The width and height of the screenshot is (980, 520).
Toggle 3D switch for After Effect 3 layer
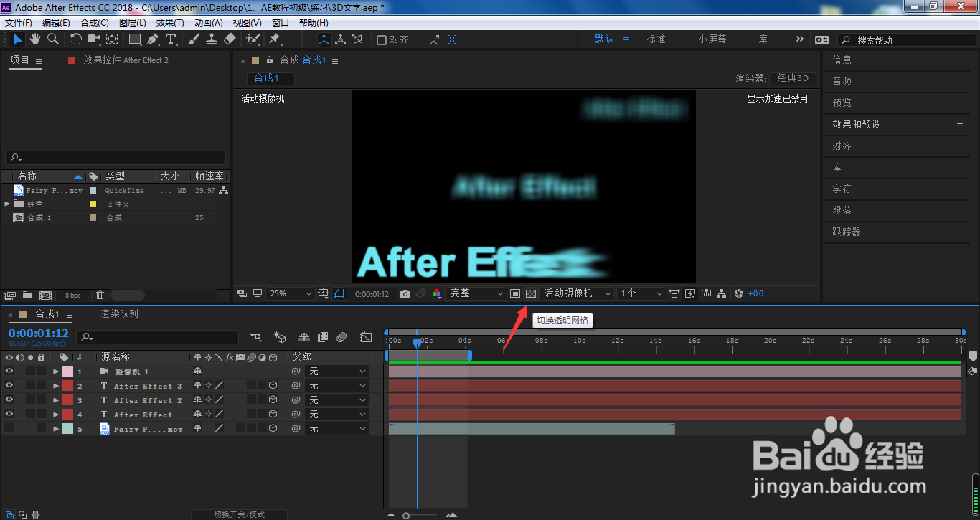click(x=273, y=386)
